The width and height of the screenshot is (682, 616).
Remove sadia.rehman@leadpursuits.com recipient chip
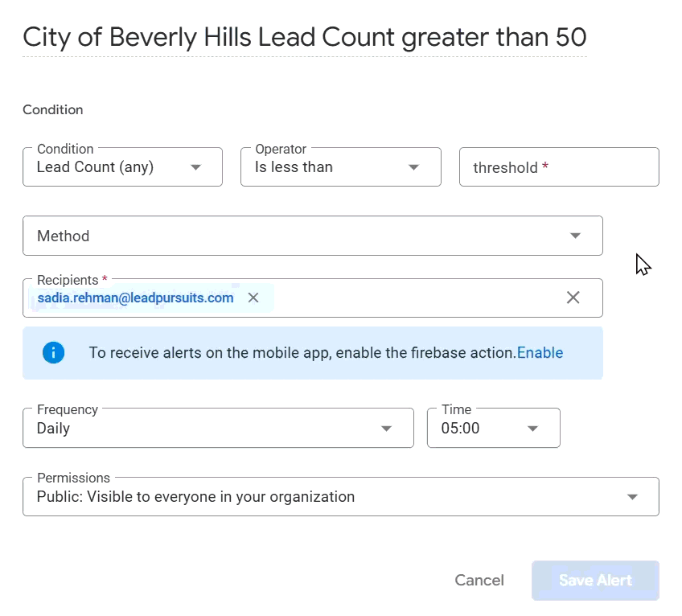(x=253, y=298)
